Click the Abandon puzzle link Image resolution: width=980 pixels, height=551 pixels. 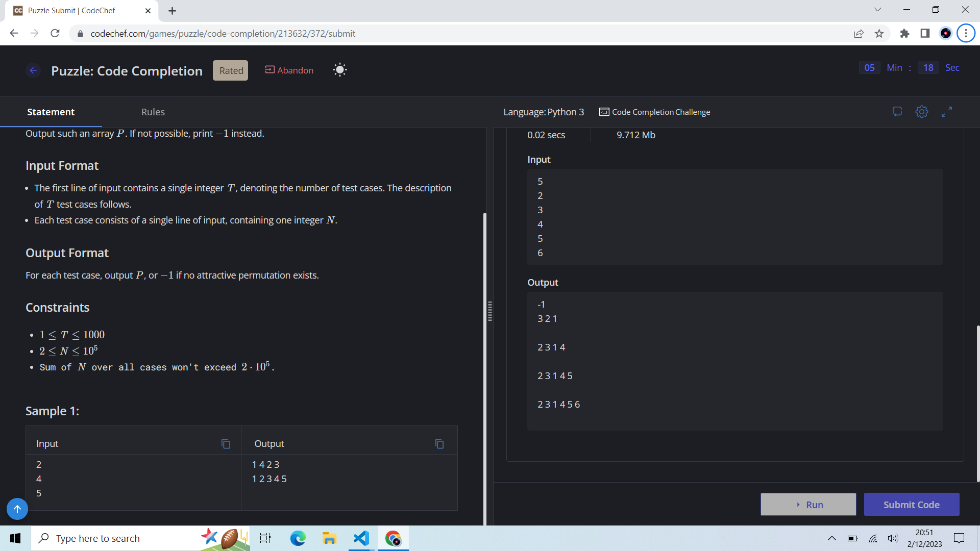pyautogui.click(x=289, y=70)
